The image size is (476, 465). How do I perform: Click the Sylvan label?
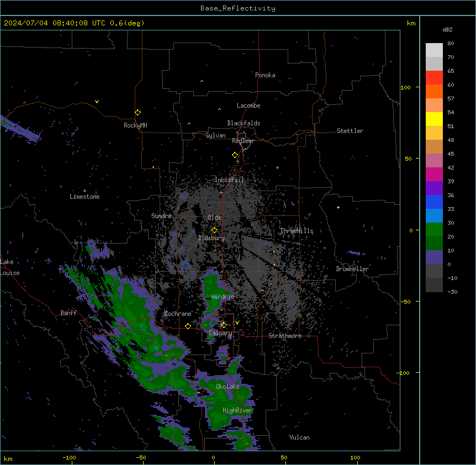click(x=215, y=135)
